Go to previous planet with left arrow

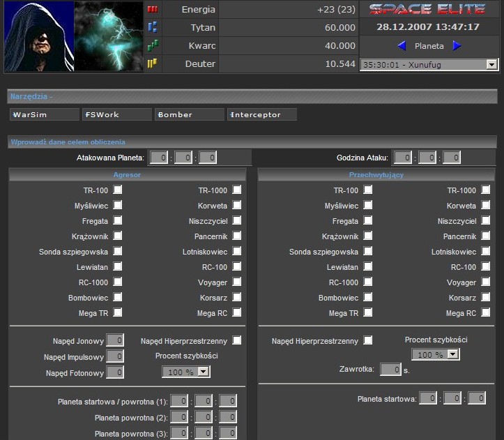(x=402, y=46)
